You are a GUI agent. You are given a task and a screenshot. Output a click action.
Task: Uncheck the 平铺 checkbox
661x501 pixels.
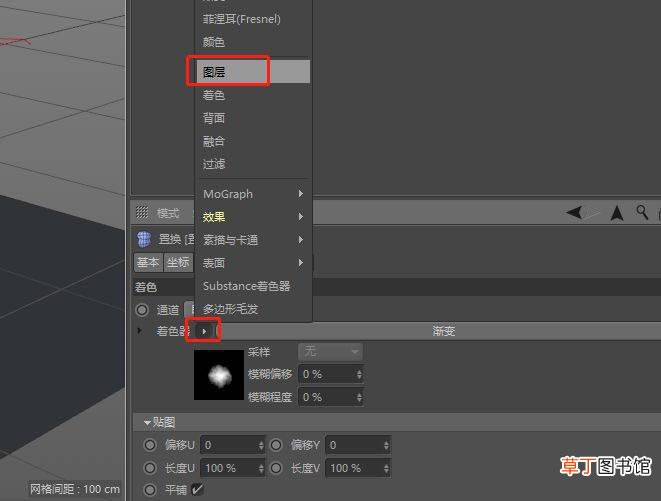197,490
